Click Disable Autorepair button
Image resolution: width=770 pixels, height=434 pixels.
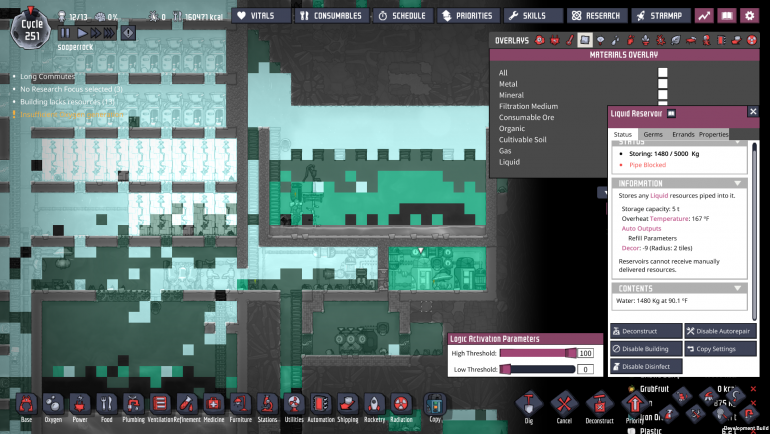[x=720, y=331]
